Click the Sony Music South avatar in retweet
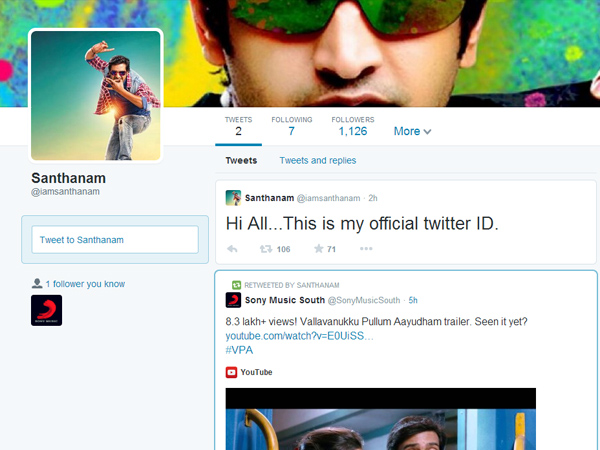 tap(233, 299)
